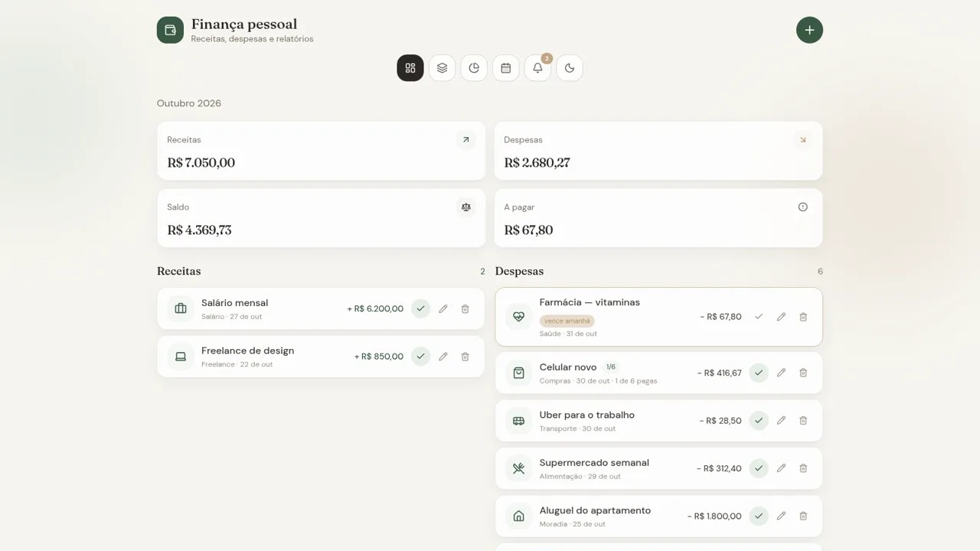Click the Receitas card up-right arrow icon
The image size is (980, 551).
pyautogui.click(x=465, y=140)
